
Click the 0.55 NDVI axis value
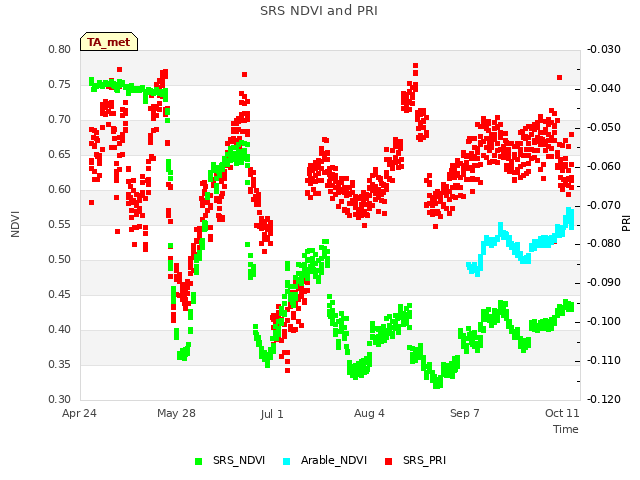click(60, 224)
